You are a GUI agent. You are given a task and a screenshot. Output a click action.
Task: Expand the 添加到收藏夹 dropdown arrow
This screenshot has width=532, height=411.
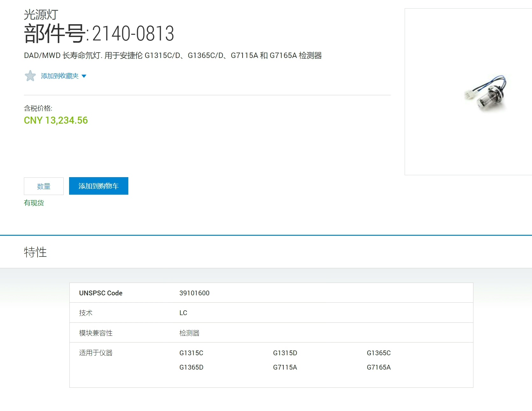84,76
